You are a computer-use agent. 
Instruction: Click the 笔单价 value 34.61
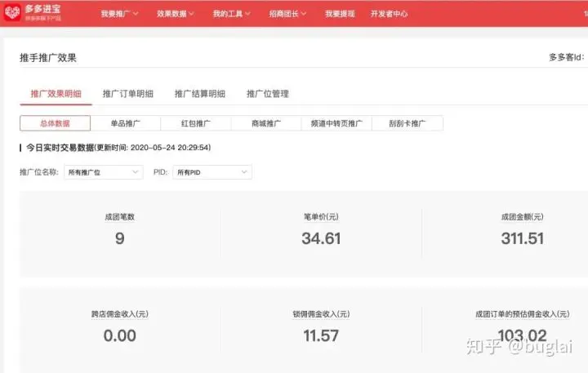[x=321, y=238]
